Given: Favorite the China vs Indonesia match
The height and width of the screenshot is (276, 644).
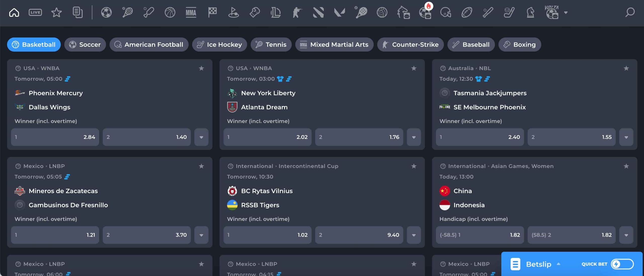Looking at the screenshot, I should [626, 166].
